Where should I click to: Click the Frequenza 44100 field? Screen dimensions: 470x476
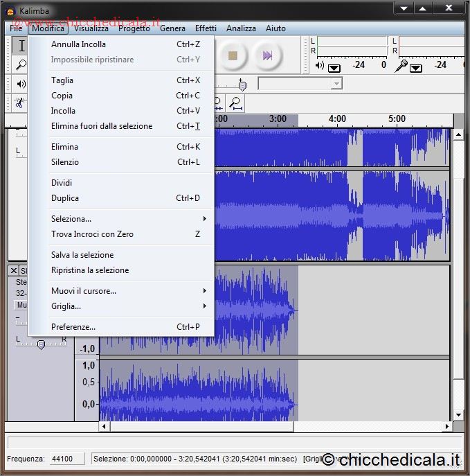66,459
